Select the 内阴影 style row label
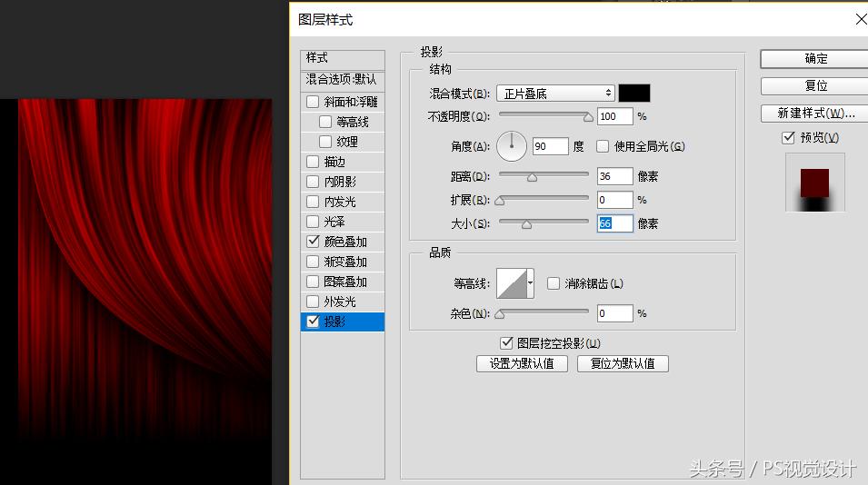This screenshot has height=485, width=868. (341, 182)
